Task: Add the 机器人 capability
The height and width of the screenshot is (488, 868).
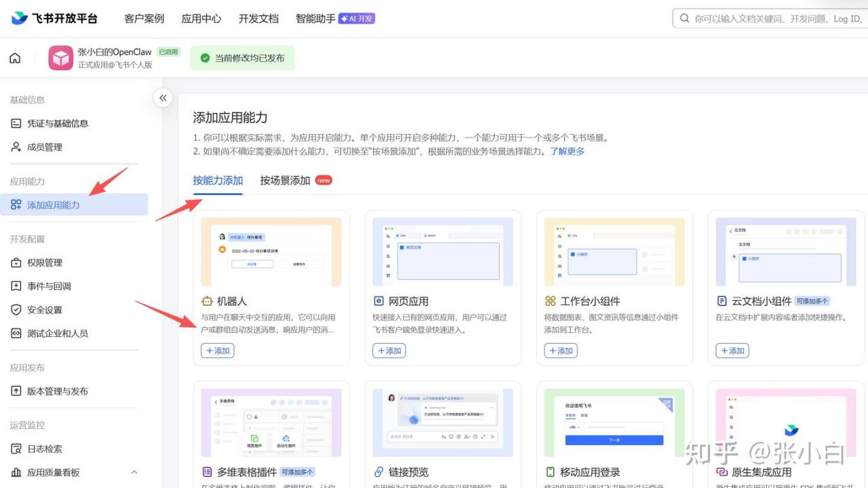Action: 218,350
